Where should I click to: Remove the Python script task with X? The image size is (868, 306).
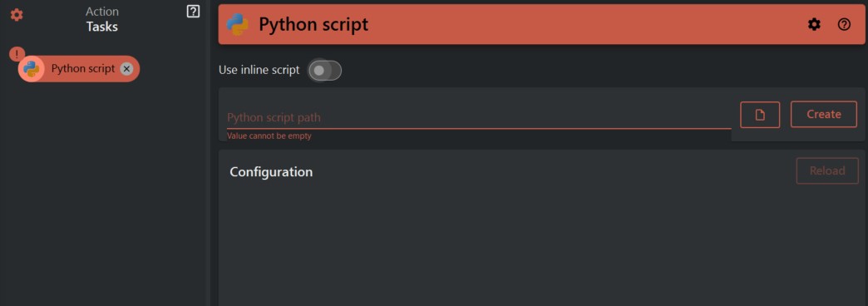(126, 69)
